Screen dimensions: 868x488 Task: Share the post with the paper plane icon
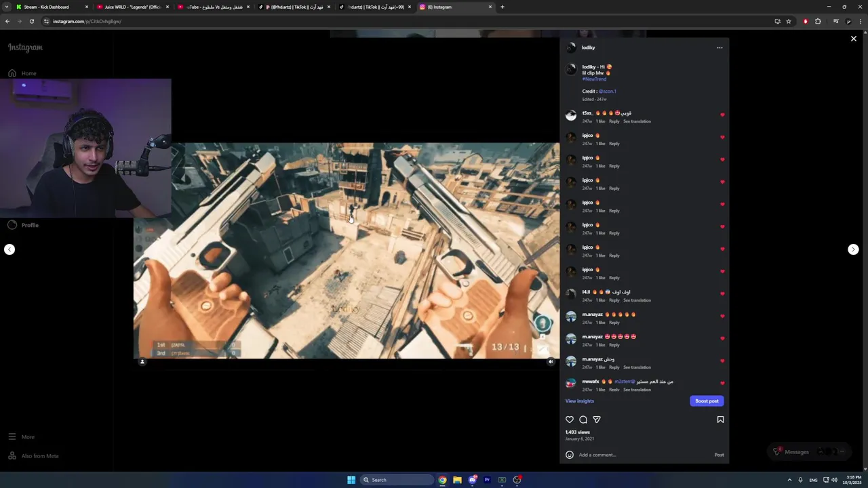(x=597, y=420)
